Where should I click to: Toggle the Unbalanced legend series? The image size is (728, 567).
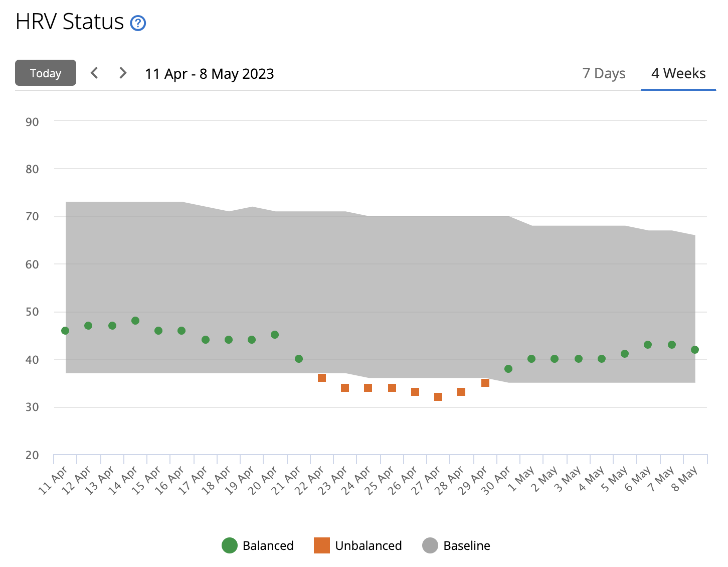pos(368,545)
